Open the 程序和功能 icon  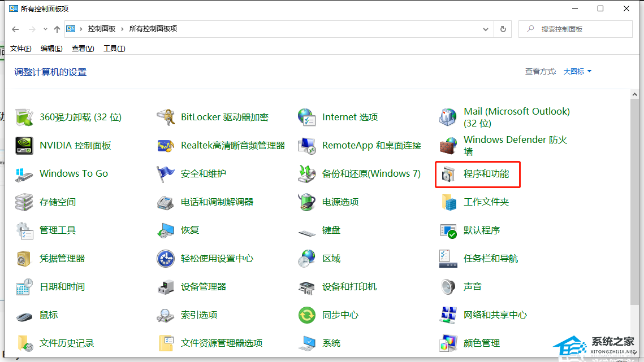pyautogui.click(x=448, y=174)
